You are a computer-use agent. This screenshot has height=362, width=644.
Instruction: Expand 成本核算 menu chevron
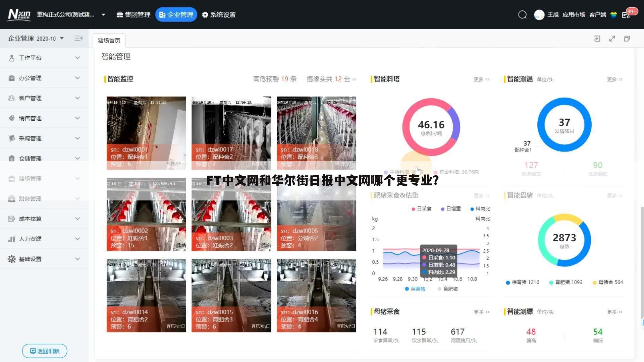(77, 219)
